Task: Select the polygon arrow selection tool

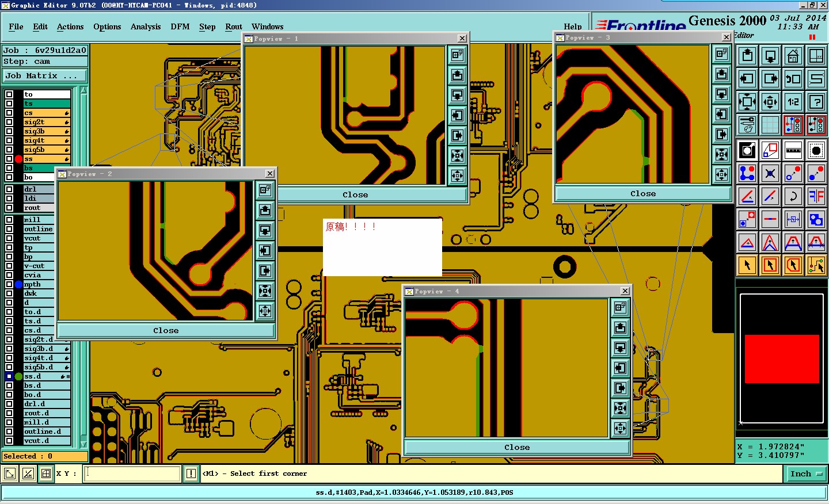Action: (793, 265)
